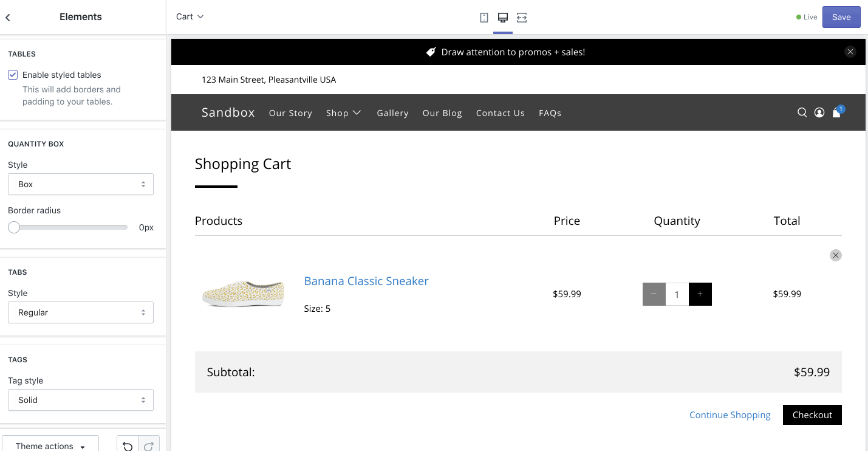Open Tabs Style dropdown
Viewport: 868px width, 451px height.
pyautogui.click(x=81, y=312)
